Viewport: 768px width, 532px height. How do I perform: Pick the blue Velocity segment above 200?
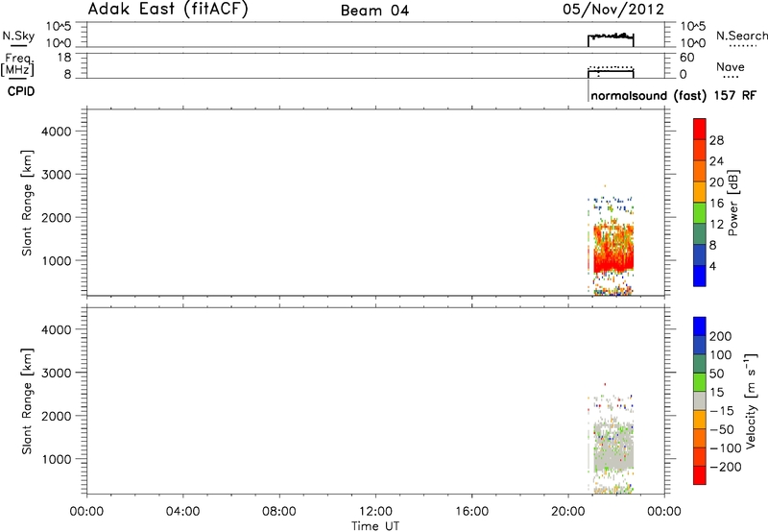(x=700, y=326)
